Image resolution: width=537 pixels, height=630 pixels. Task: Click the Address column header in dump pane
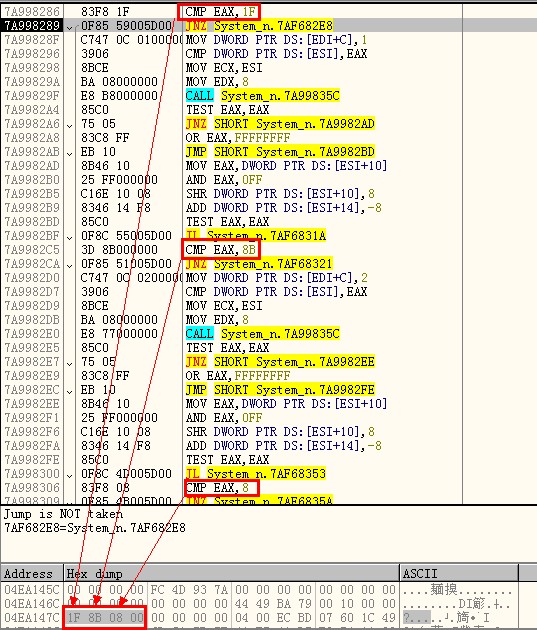[32, 573]
